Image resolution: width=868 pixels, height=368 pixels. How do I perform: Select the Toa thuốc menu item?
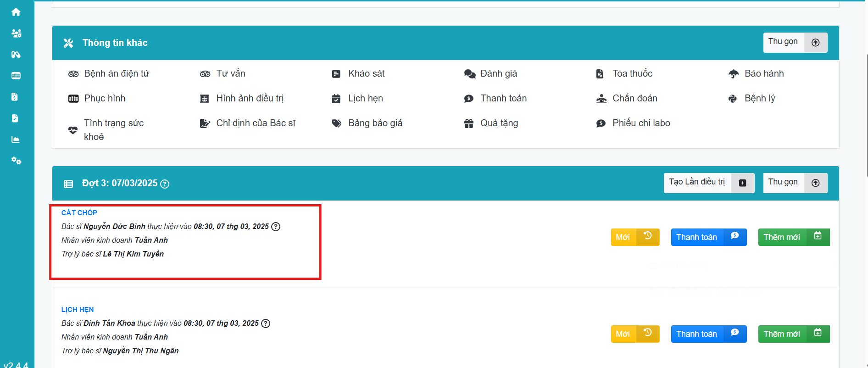click(632, 73)
